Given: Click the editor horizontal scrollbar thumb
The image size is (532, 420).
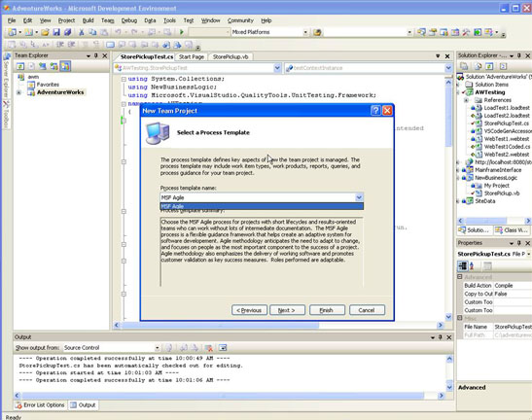Looking at the screenshot, I should tap(221, 325).
